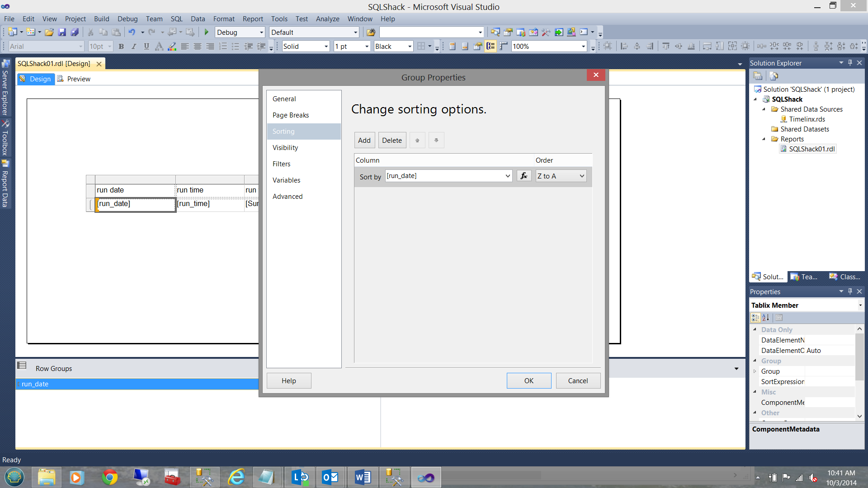Viewport: 868px width, 488px height.
Task: Open the Sort by run_date column dropdown
Action: 507,176
